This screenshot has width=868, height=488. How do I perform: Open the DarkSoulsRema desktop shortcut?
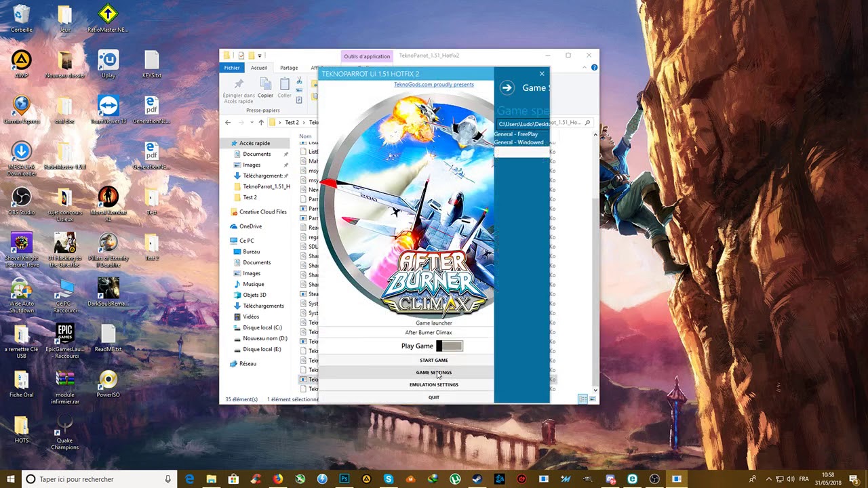click(108, 292)
